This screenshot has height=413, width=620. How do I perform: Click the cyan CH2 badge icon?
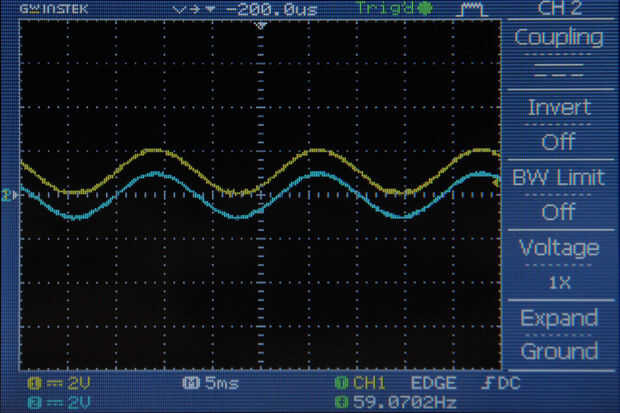pyautogui.click(x=35, y=403)
